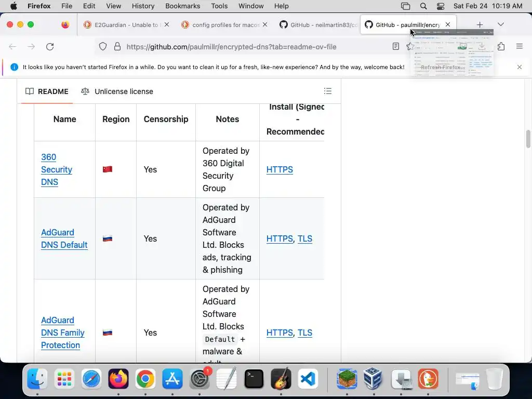Expand the list all tabs chevron
This screenshot has height=399, width=532.
coord(500,24)
